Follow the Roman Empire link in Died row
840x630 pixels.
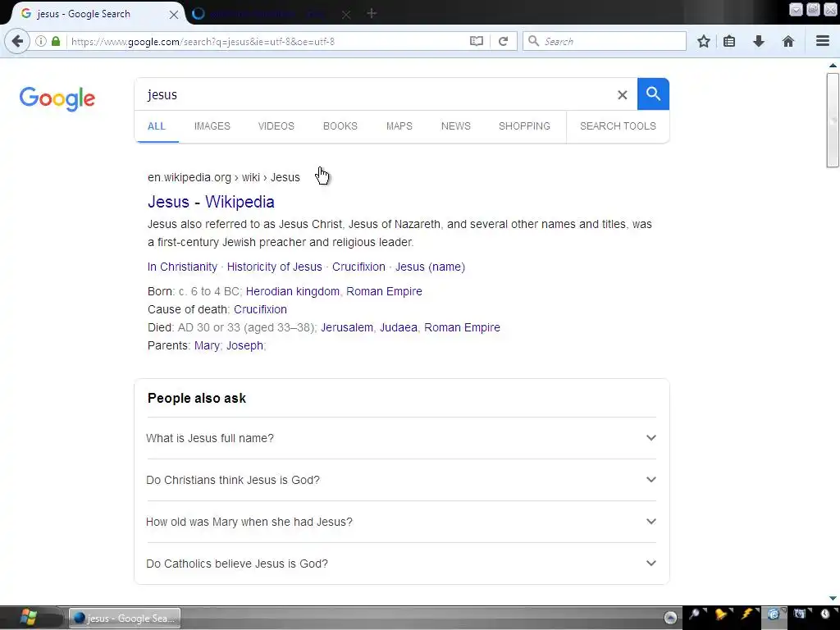463,327
